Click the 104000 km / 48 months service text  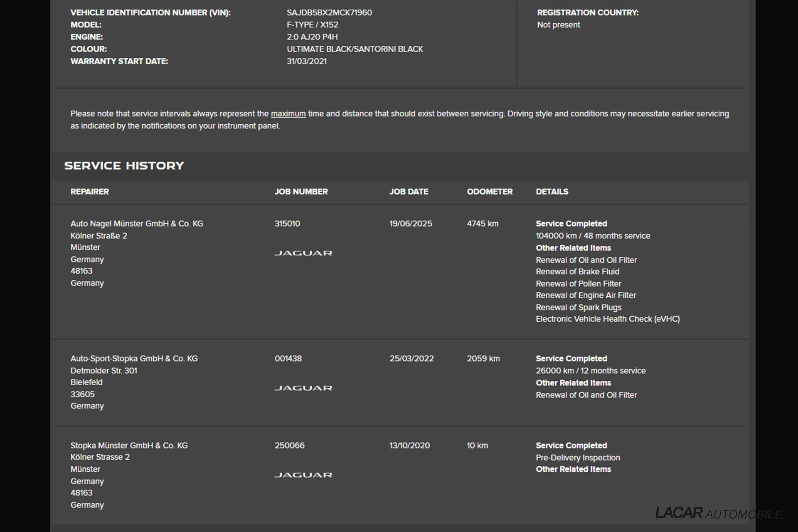[x=593, y=236]
